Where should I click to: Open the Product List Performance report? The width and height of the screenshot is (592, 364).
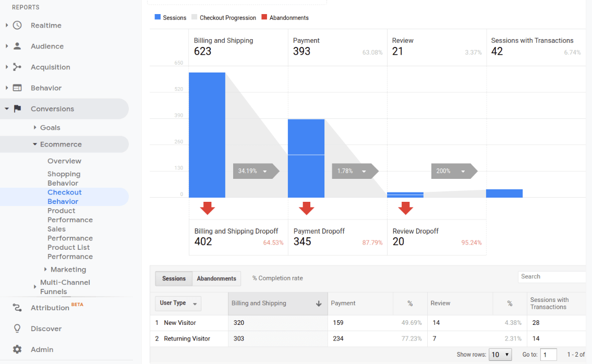tap(70, 252)
